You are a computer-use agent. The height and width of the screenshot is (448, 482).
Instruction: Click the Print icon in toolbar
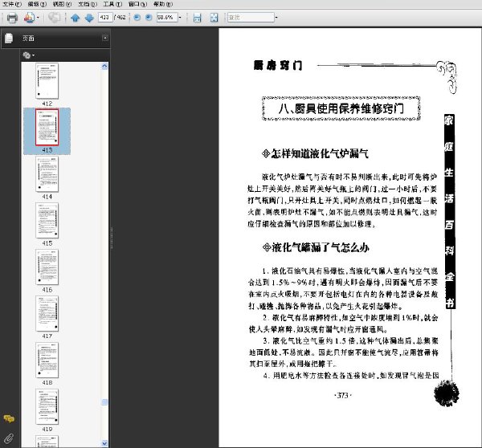(x=12, y=18)
